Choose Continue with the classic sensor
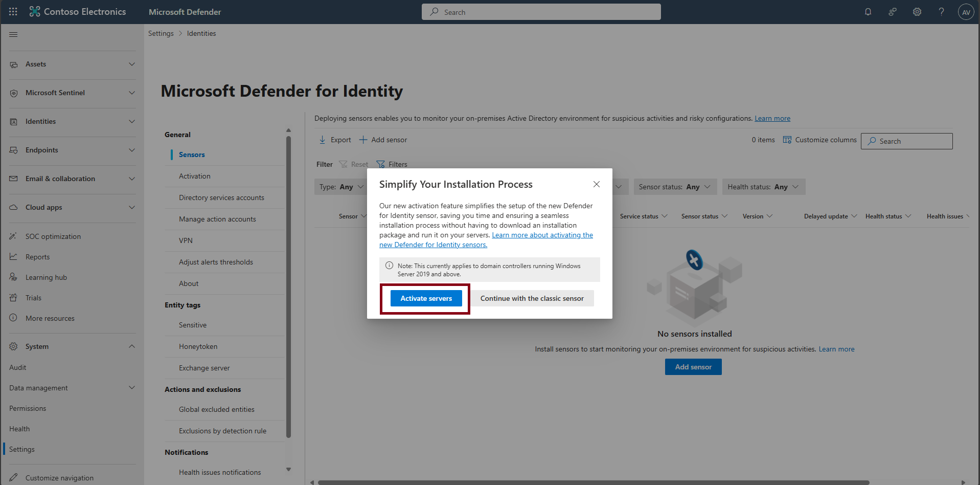 tap(532, 298)
